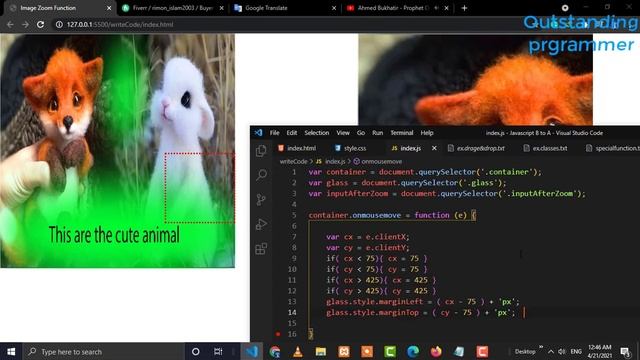Image resolution: width=640 pixels, height=360 pixels.
Task: Open the Run and Debug view
Action: coord(261,224)
